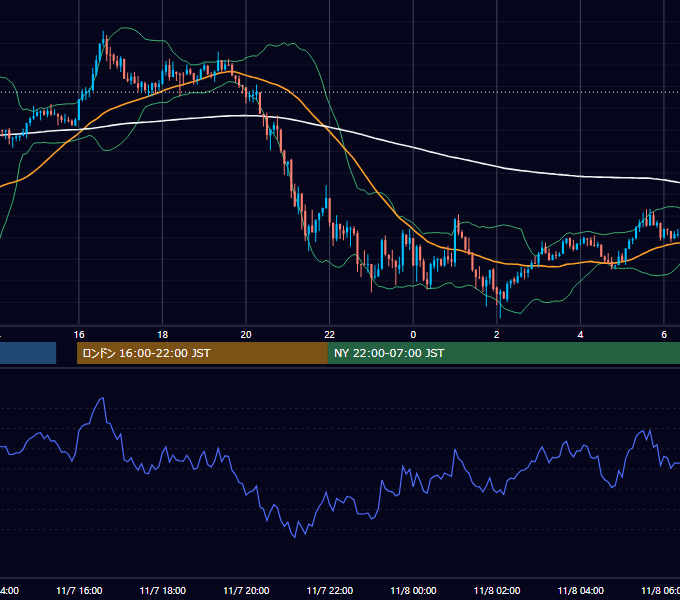
Task: Click the hour 20 axis label
Action: (246, 335)
